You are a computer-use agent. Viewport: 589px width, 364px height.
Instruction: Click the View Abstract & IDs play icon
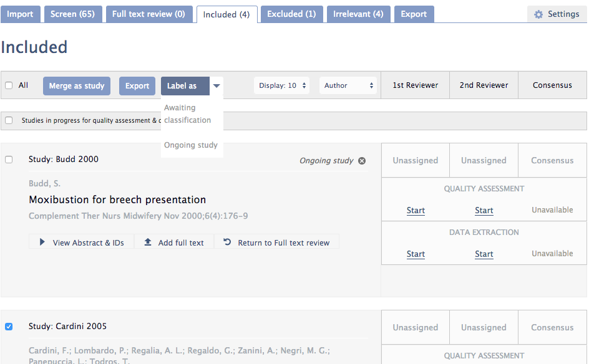[x=42, y=242]
